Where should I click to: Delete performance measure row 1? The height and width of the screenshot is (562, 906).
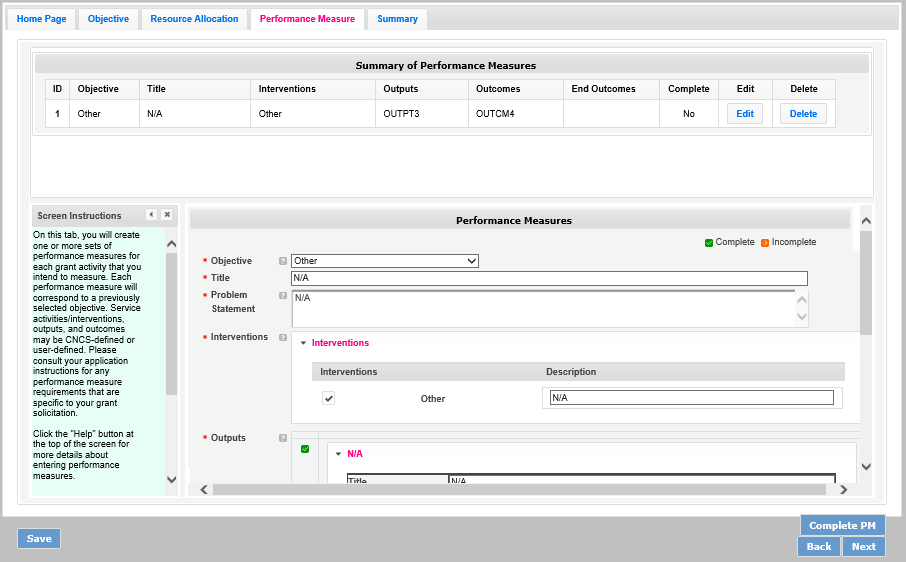click(803, 114)
